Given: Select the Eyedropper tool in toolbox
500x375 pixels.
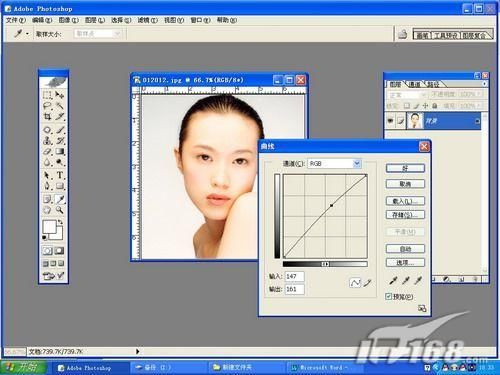Looking at the screenshot, I should click(x=60, y=199).
